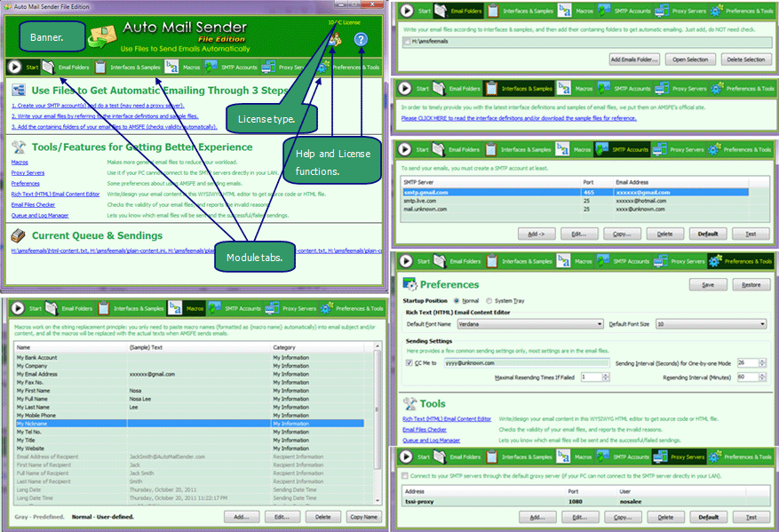
Task: Click the highlighted gear icon in the Preferences panel
Action: [715, 261]
